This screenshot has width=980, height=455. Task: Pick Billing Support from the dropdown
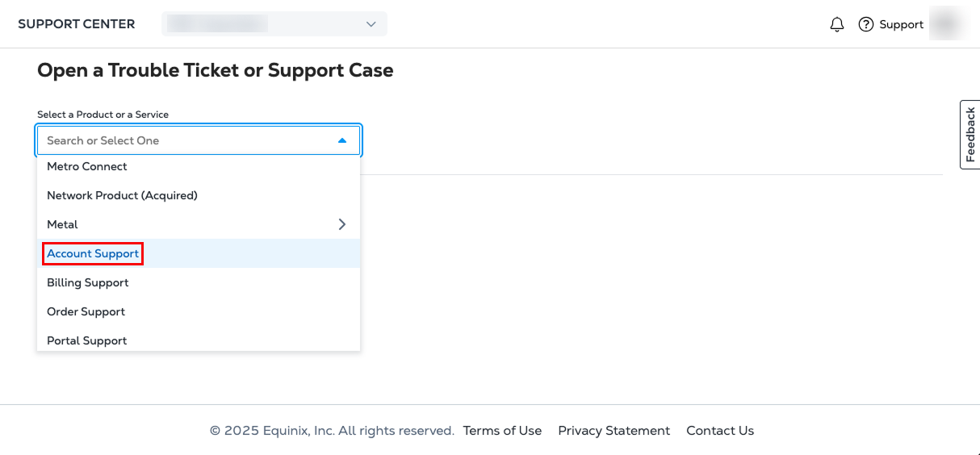tap(88, 282)
